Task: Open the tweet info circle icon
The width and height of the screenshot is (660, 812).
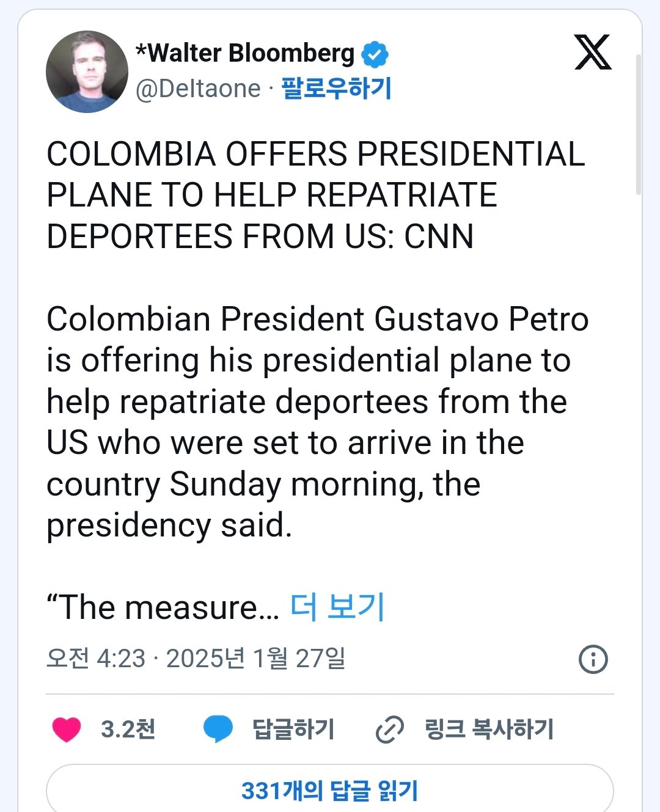Action: click(x=593, y=659)
